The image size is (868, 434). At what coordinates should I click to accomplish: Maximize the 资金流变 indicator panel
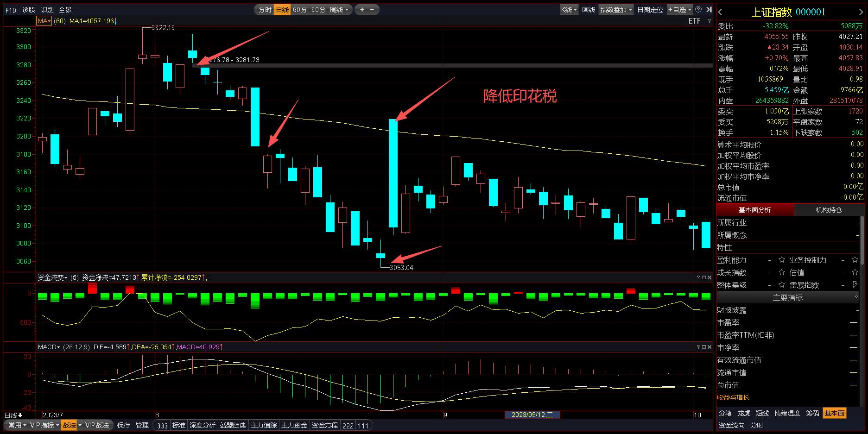(703, 277)
